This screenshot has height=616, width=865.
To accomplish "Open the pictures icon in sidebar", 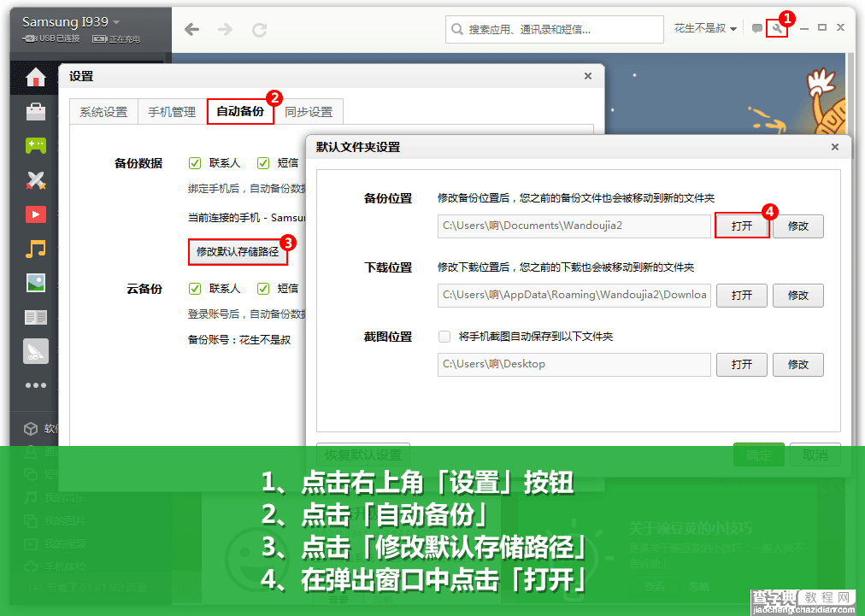I will 35,283.
